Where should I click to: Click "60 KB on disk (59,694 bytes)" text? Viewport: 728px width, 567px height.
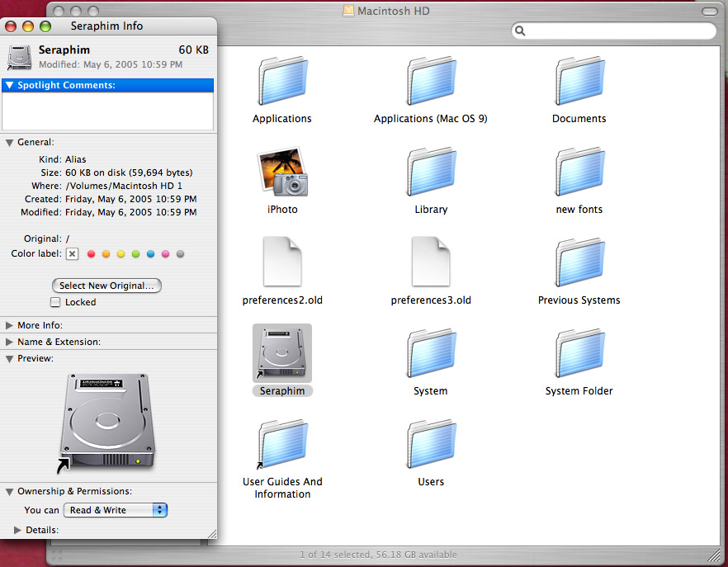pos(129,172)
